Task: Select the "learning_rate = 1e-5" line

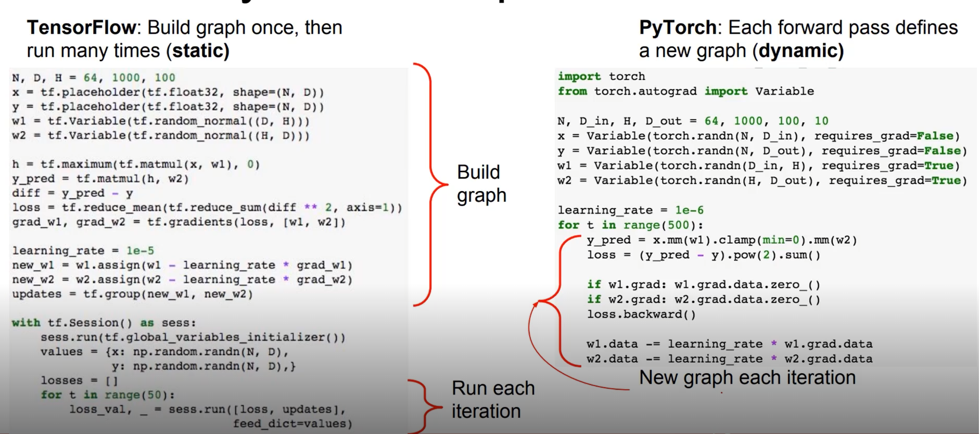Action: [x=83, y=251]
